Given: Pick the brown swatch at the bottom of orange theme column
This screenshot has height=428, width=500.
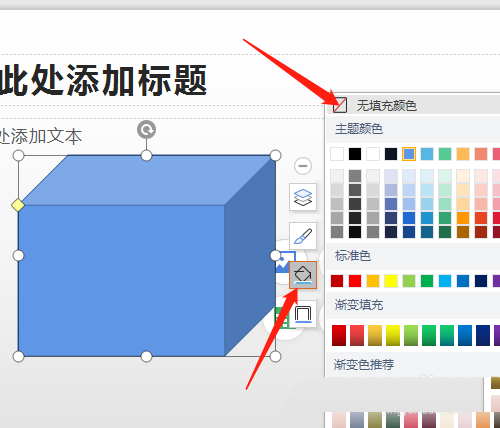Looking at the screenshot, I should (463, 232).
